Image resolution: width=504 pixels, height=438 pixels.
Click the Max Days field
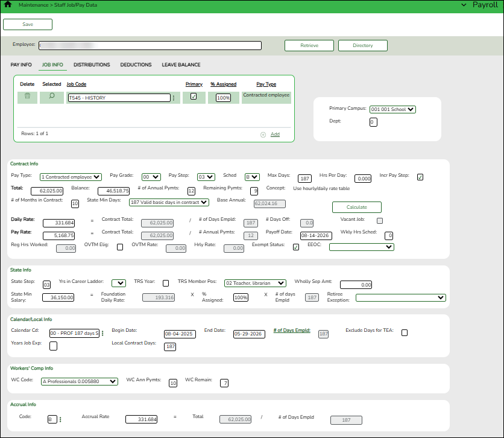click(304, 179)
